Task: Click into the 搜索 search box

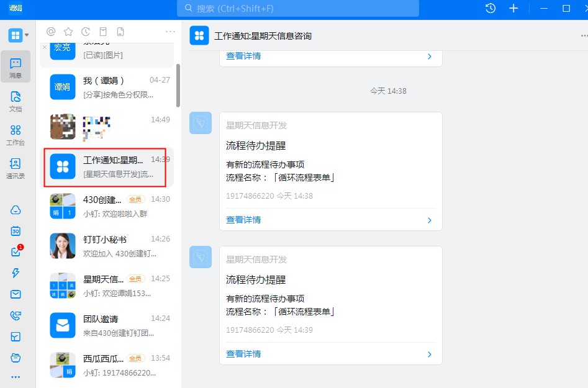Action: [x=298, y=9]
